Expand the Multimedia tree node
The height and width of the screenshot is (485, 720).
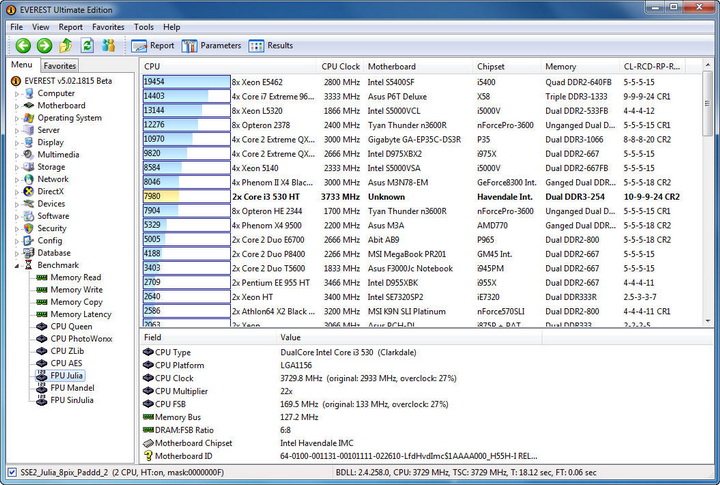tap(17, 155)
